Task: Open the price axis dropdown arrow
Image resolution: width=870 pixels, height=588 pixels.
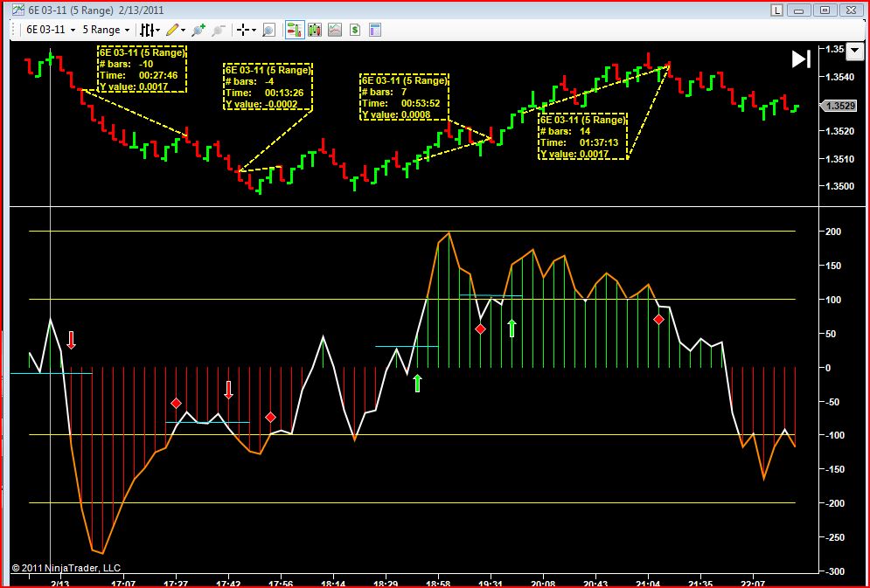Action: (856, 52)
